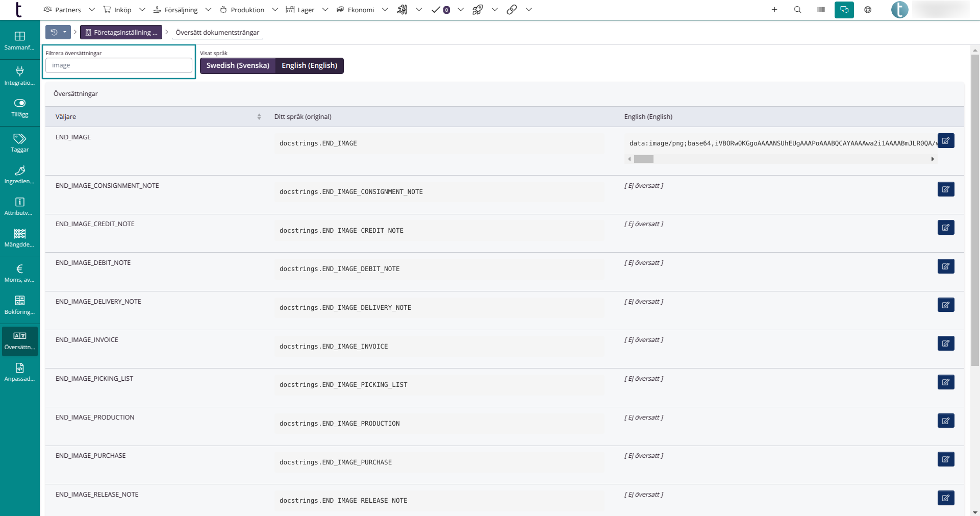Click the plus icon in top bar
Viewport: 980px width, 516px height.
(774, 10)
